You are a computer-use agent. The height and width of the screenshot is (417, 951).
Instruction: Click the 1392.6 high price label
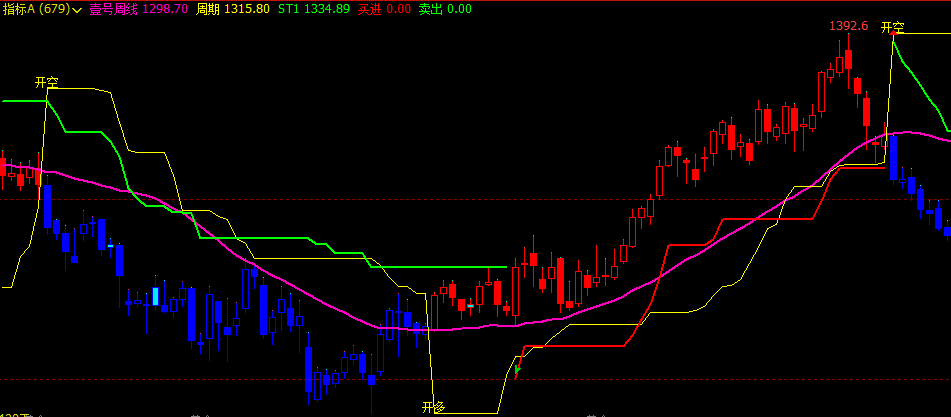click(x=849, y=26)
